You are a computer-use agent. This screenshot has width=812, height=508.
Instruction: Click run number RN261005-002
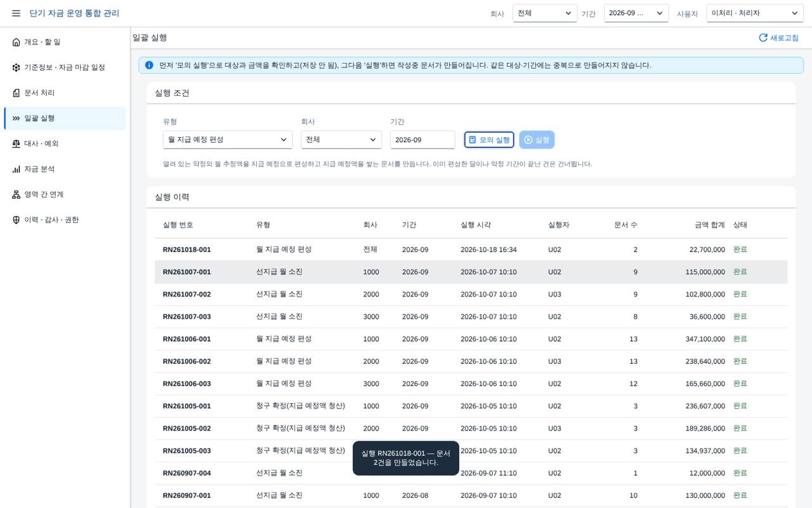(x=187, y=429)
